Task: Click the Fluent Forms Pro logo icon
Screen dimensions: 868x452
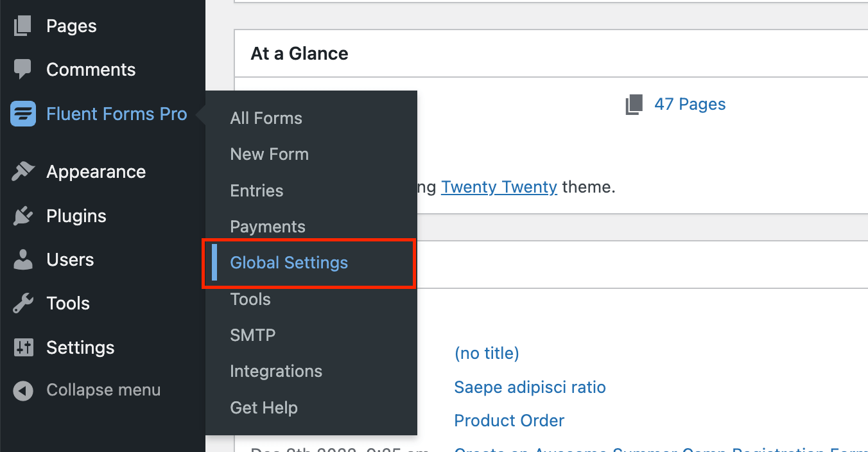Action: click(23, 114)
